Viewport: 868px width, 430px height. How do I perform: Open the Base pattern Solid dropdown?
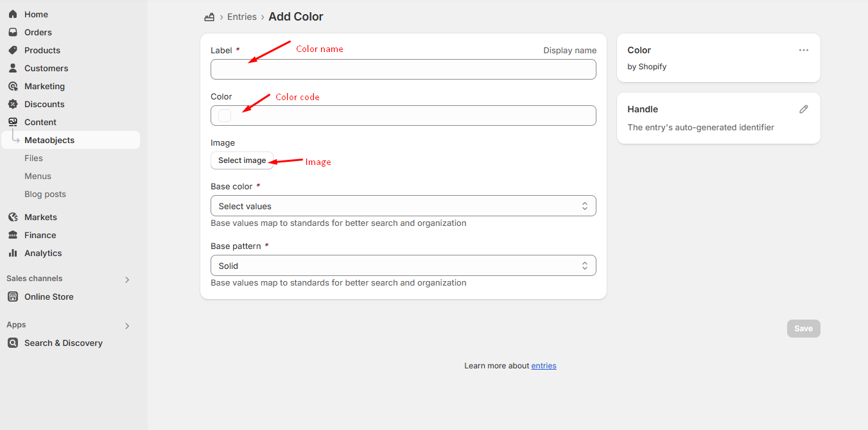(x=403, y=266)
